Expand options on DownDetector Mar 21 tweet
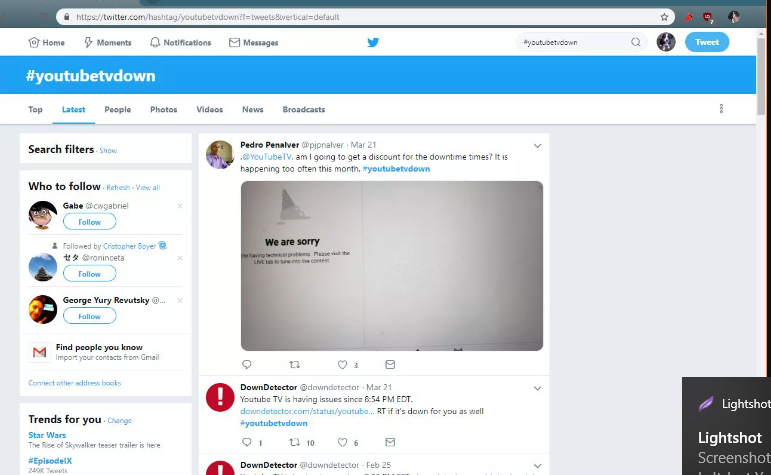This screenshot has width=771, height=475. (537, 388)
